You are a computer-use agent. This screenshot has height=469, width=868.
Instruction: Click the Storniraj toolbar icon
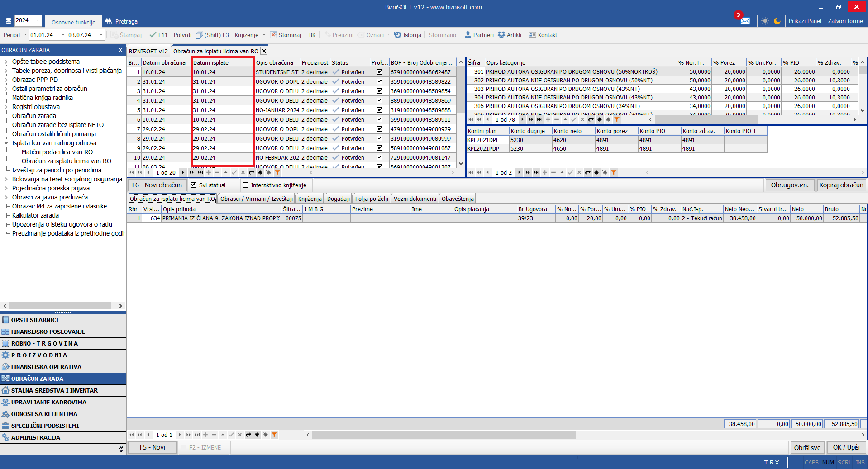tap(274, 35)
